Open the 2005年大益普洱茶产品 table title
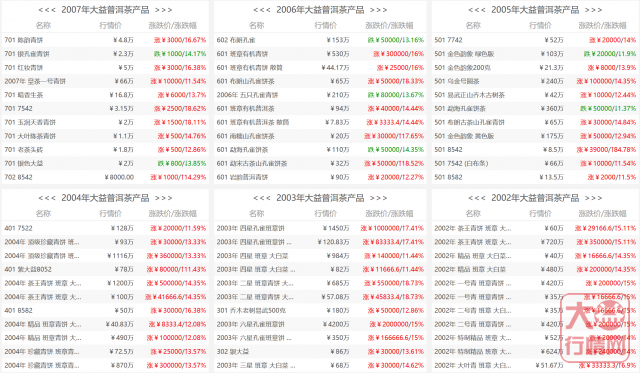640x373 pixels. coord(535,10)
